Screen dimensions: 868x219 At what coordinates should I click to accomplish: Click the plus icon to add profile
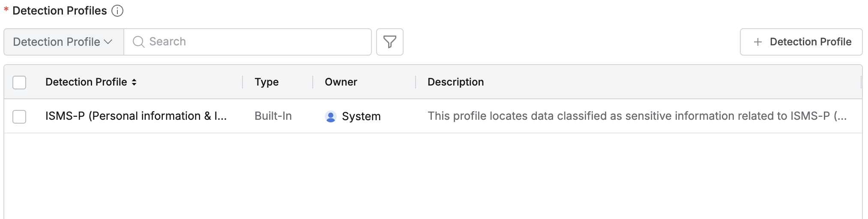coord(757,42)
